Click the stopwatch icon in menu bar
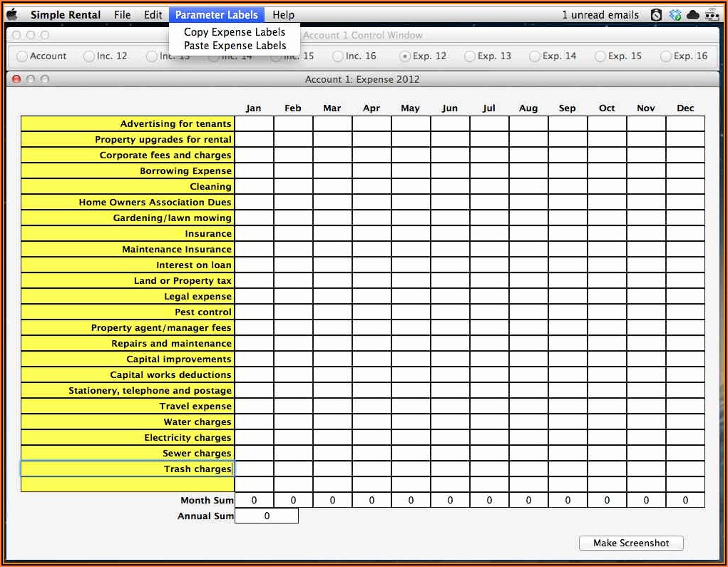728x567 pixels. point(656,14)
